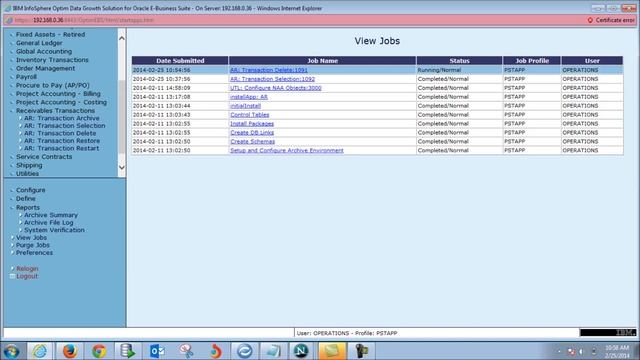Collapse the Receivables Transactions tree node
The image size is (640, 360).
coord(55,111)
